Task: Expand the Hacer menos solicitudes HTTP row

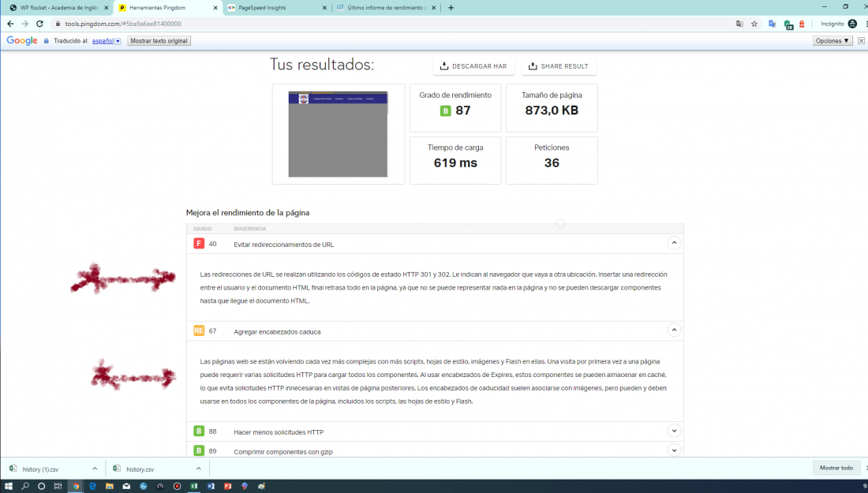Action: point(674,431)
